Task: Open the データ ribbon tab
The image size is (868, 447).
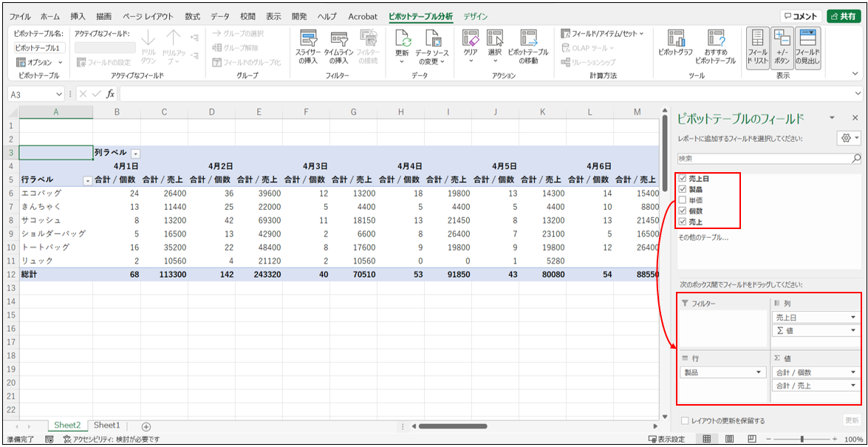Action: pyautogui.click(x=219, y=16)
